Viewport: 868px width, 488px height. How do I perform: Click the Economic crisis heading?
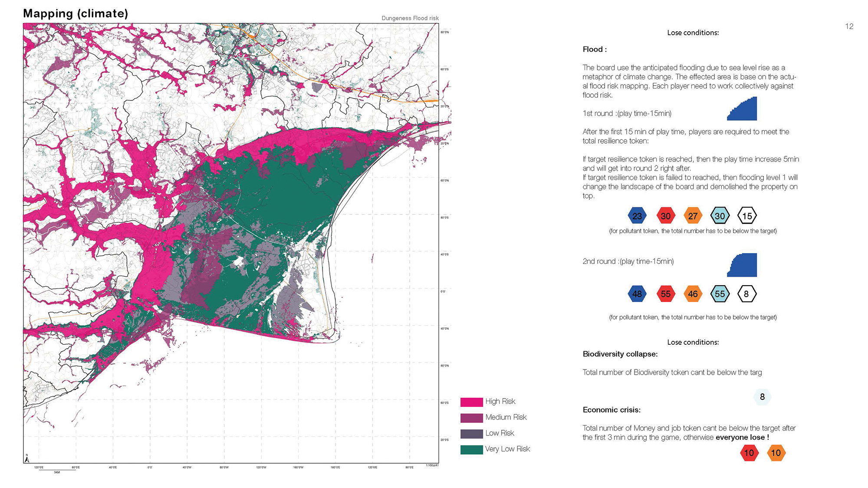tap(611, 410)
